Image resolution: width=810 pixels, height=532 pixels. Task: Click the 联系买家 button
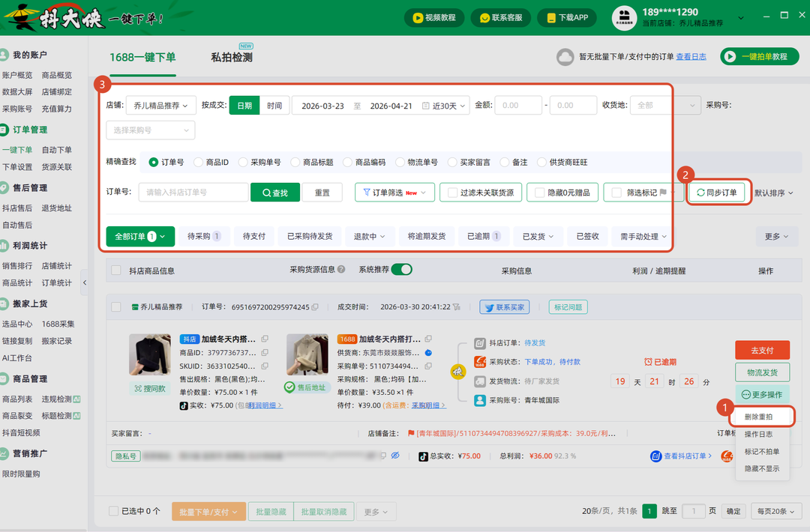(x=505, y=307)
